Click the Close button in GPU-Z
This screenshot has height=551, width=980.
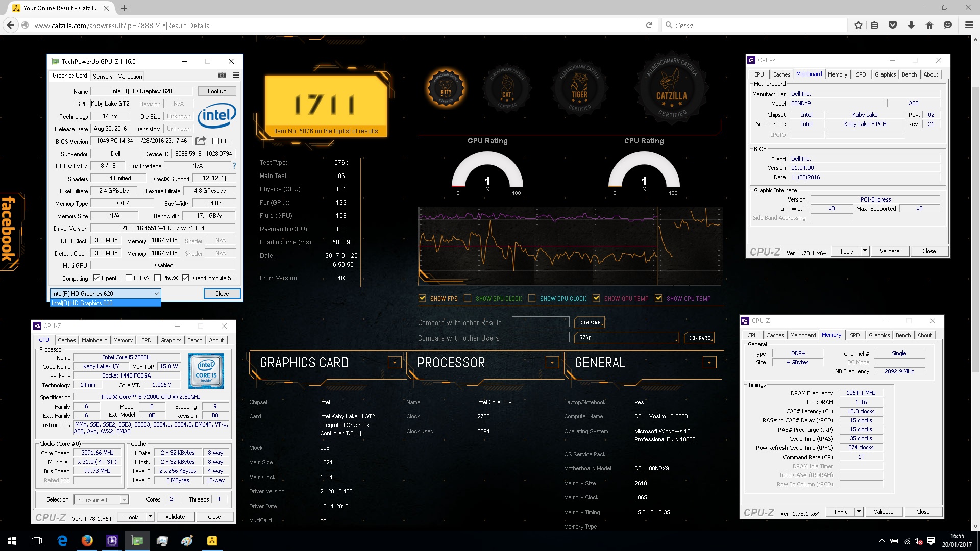click(222, 293)
